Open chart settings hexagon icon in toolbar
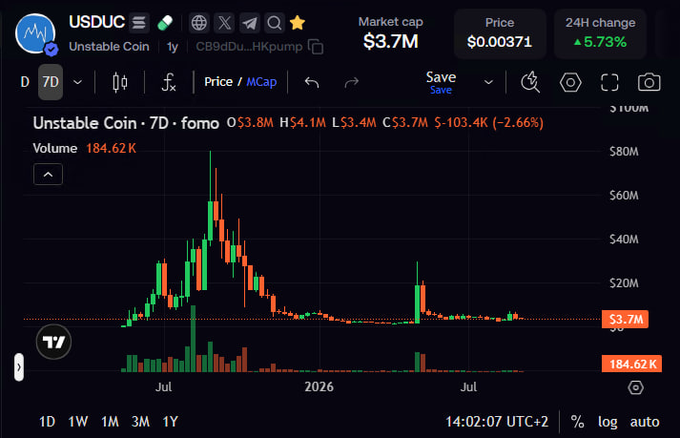The height and width of the screenshot is (438, 680). [x=570, y=82]
